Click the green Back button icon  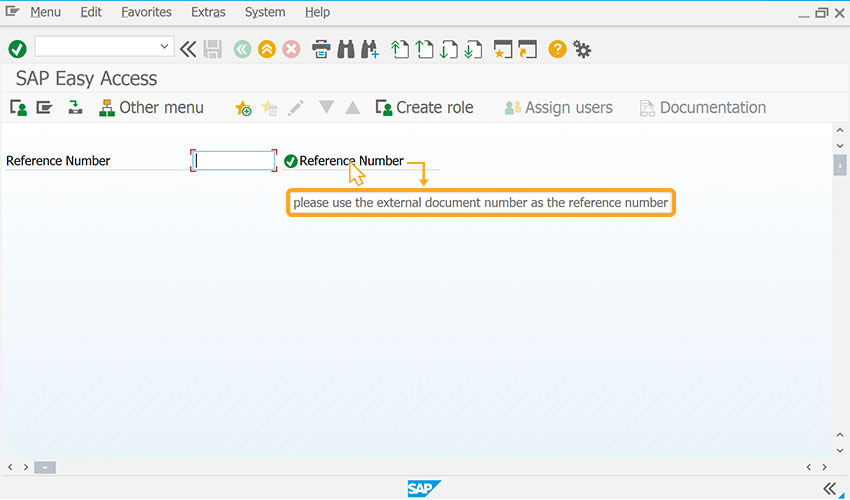pyautogui.click(x=242, y=49)
